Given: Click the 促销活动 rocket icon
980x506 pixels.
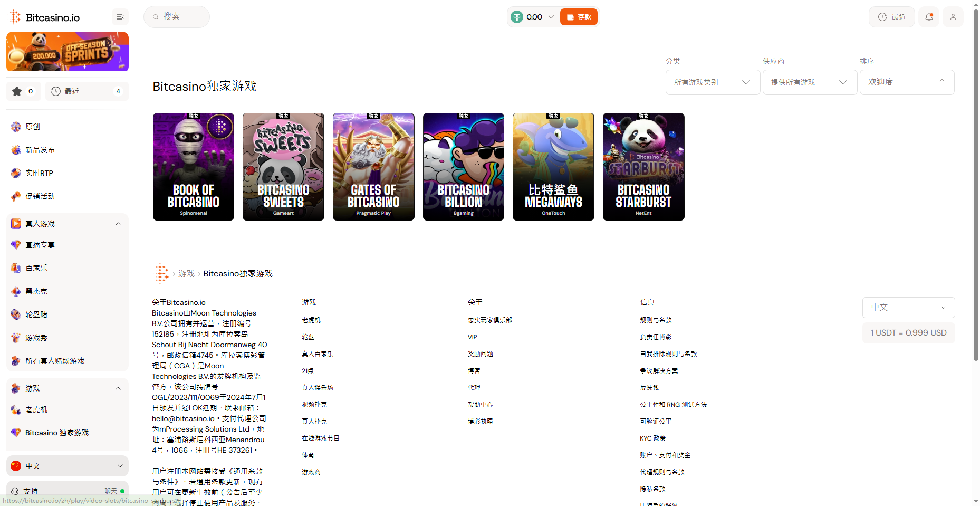Looking at the screenshot, I should click(16, 196).
